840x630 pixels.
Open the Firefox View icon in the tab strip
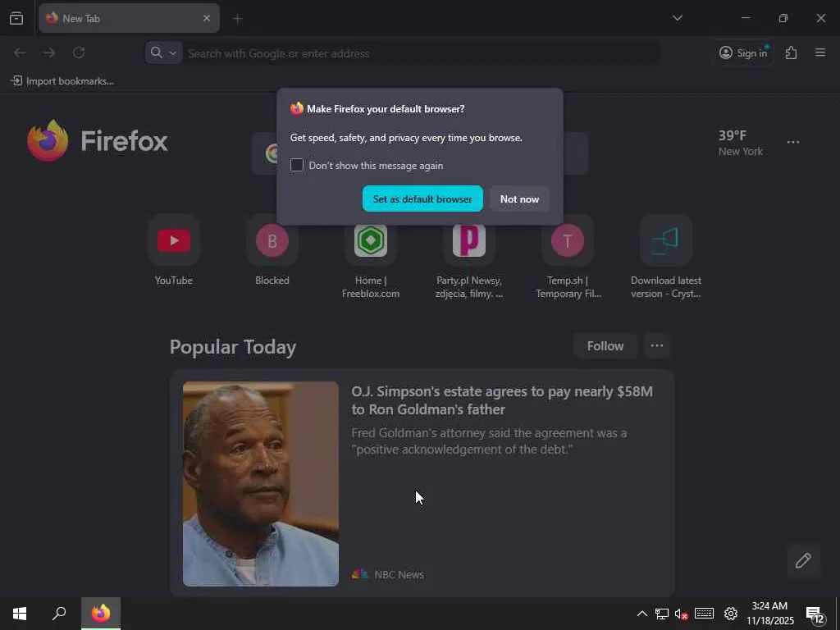[16, 18]
